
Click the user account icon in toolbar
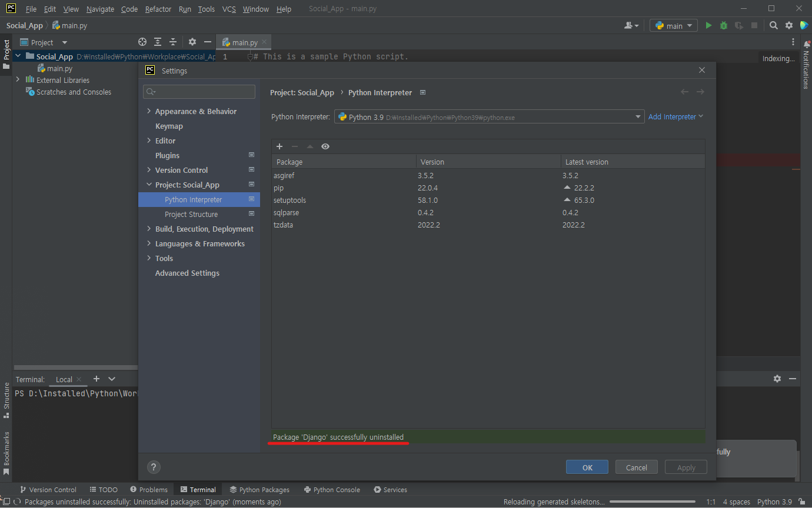(631, 25)
